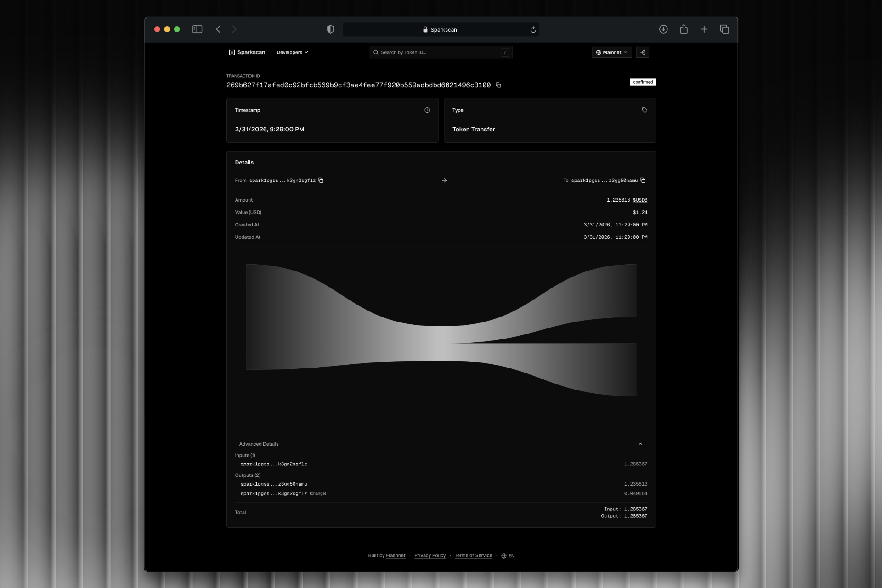Click the search magnifier icon in the search bar
882x588 pixels.
[x=376, y=52]
